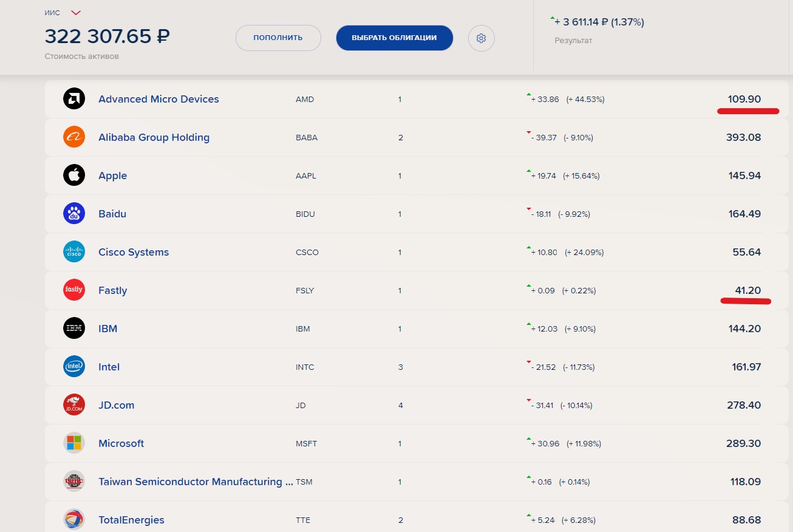The height and width of the screenshot is (532, 793).
Task: Click the JD.com value 278.40
Action: (x=744, y=405)
